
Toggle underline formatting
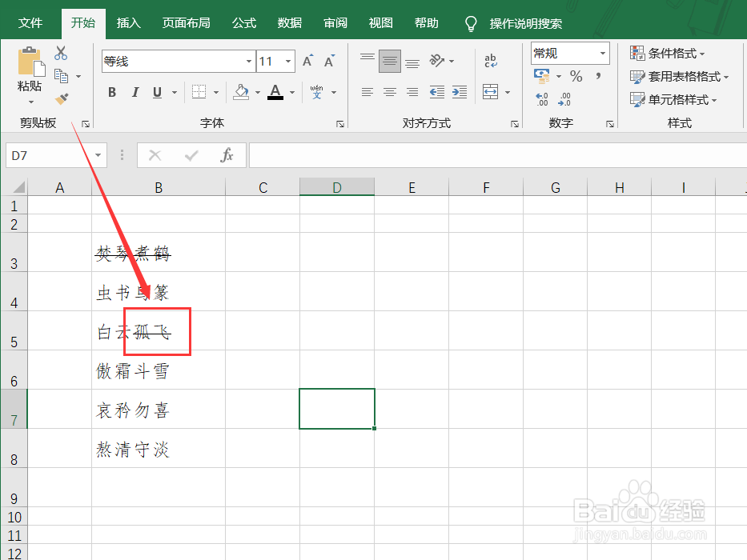click(157, 92)
